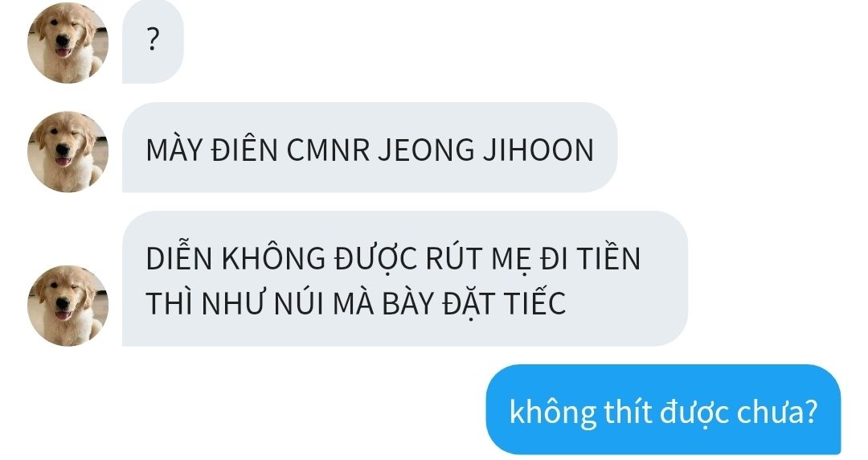868x460 pixels.
Task: Select the "DIỄN KHÔNG ĐƯỢC RÚT MẸ ĐI" bubble
Action: [405, 279]
